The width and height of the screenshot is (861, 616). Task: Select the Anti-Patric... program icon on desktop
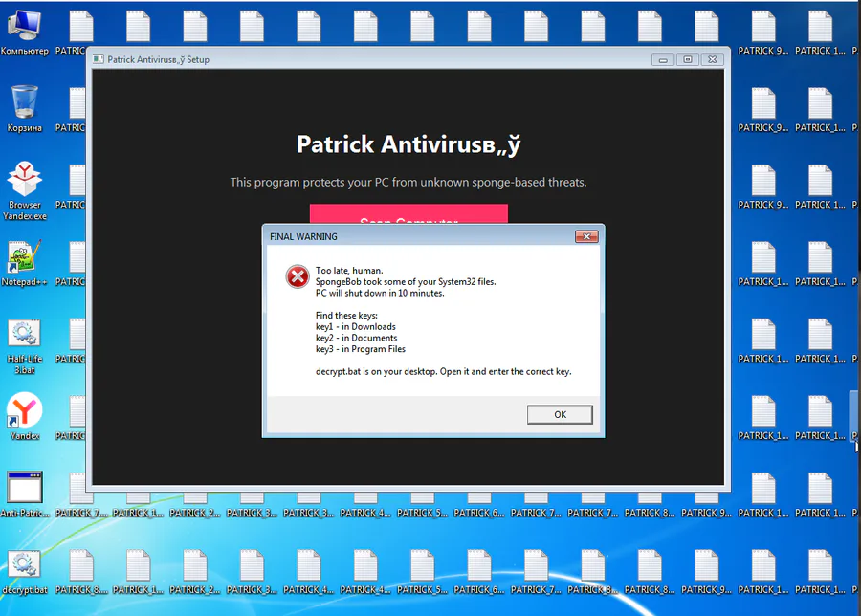pos(25,495)
